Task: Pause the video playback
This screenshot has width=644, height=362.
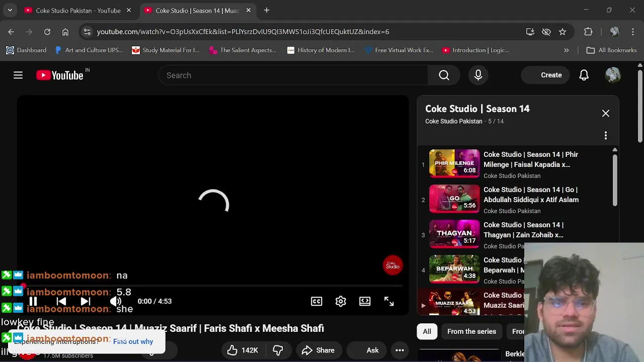Action: click(33, 301)
